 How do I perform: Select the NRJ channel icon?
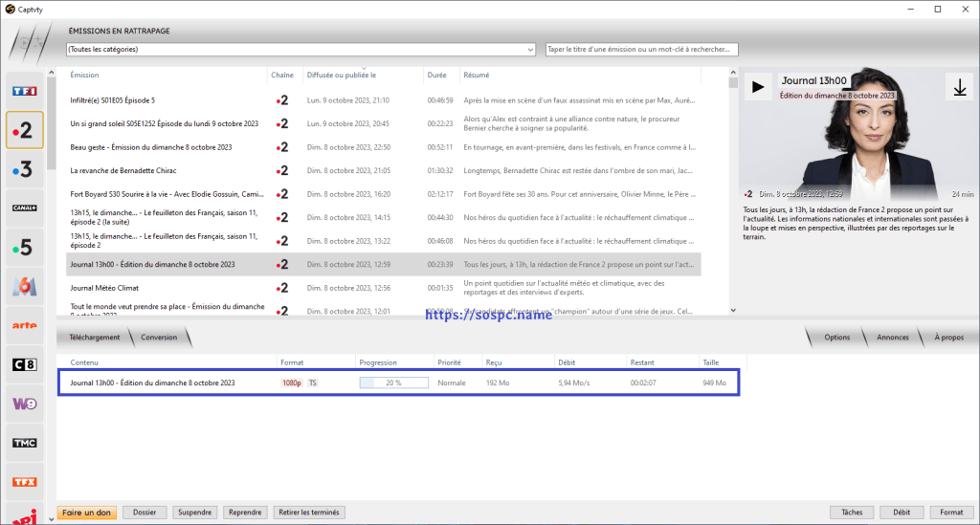coord(25,515)
